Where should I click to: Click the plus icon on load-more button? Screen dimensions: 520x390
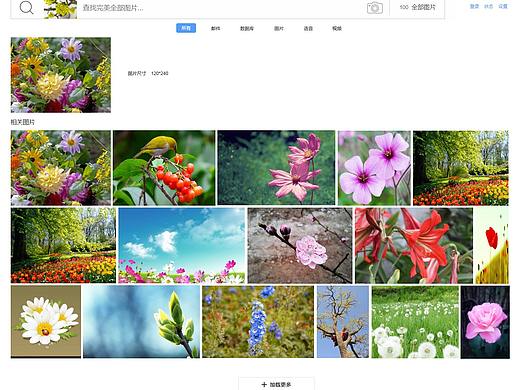[264, 384]
